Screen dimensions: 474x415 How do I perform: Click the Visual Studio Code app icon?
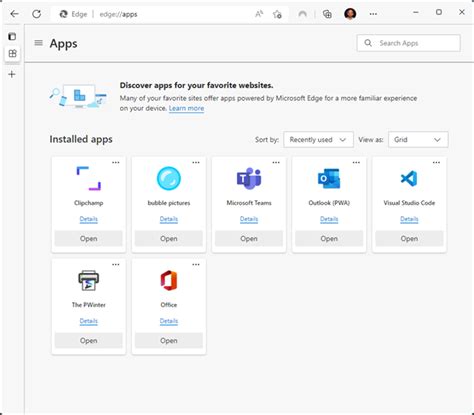pos(409,178)
